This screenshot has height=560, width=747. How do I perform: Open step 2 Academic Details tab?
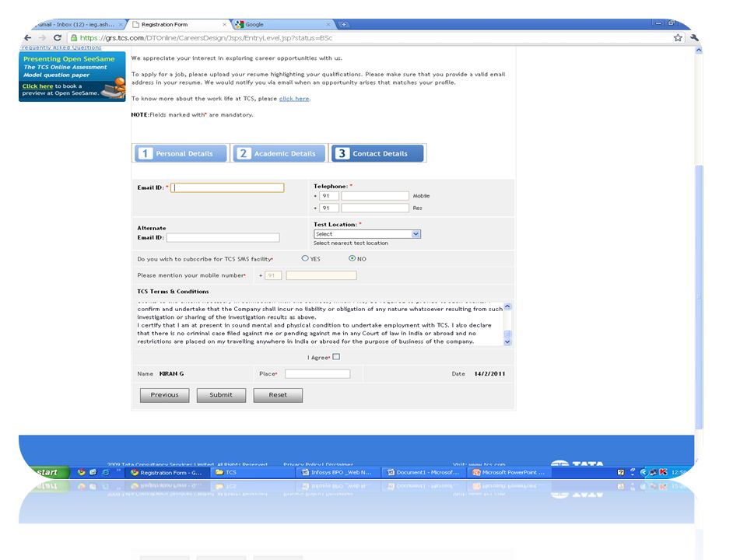279,153
